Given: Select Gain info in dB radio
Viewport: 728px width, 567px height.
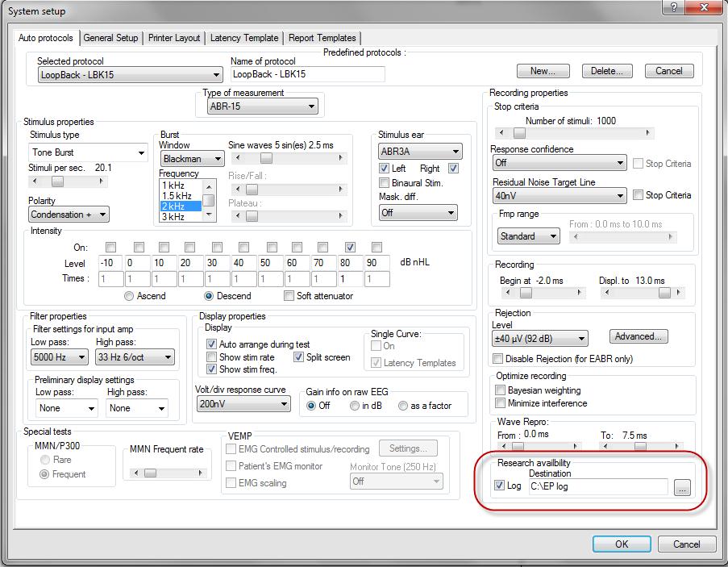Looking at the screenshot, I should pos(355,406).
